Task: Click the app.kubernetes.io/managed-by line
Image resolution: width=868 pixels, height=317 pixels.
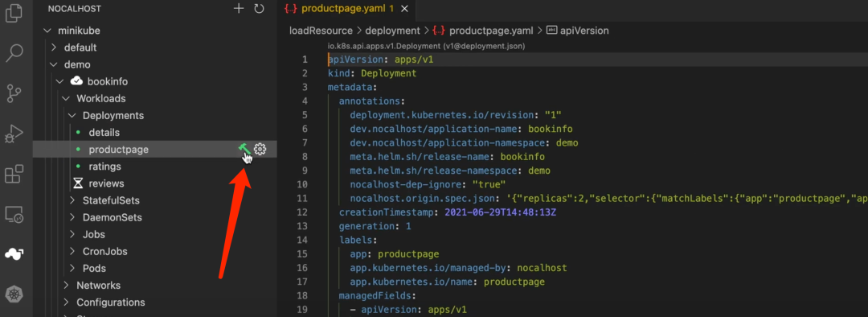Action: pos(458,268)
